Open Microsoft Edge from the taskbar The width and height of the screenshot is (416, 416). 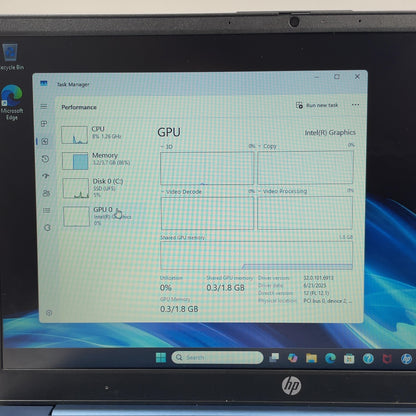pyautogui.click(x=330, y=358)
